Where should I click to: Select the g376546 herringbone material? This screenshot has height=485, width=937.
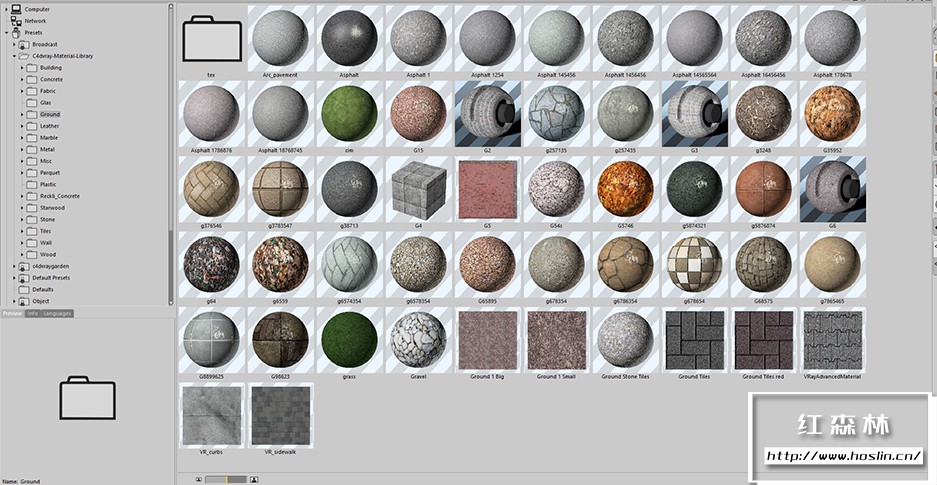pyautogui.click(x=211, y=189)
